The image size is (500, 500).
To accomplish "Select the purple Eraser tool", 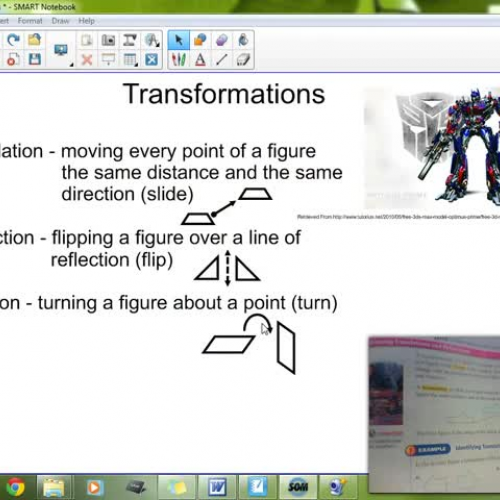I will 222,40.
